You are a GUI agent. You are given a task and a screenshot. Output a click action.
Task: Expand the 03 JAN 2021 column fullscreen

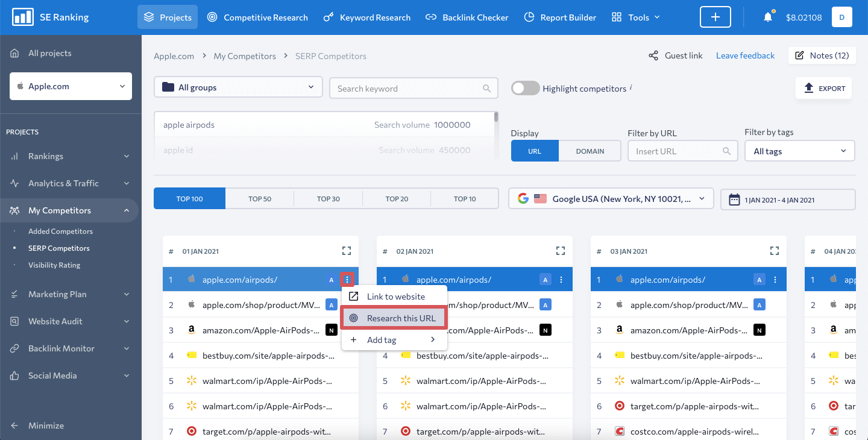pyautogui.click(x=775, y=251)
